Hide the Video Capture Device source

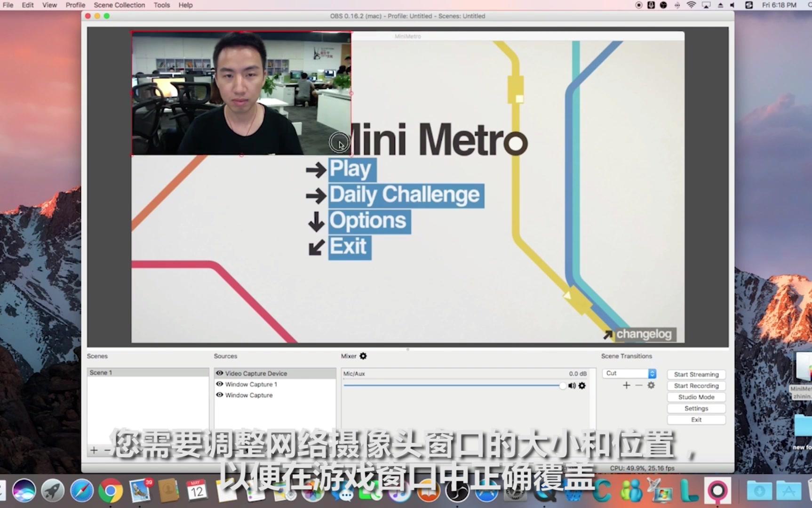(219, 373)
